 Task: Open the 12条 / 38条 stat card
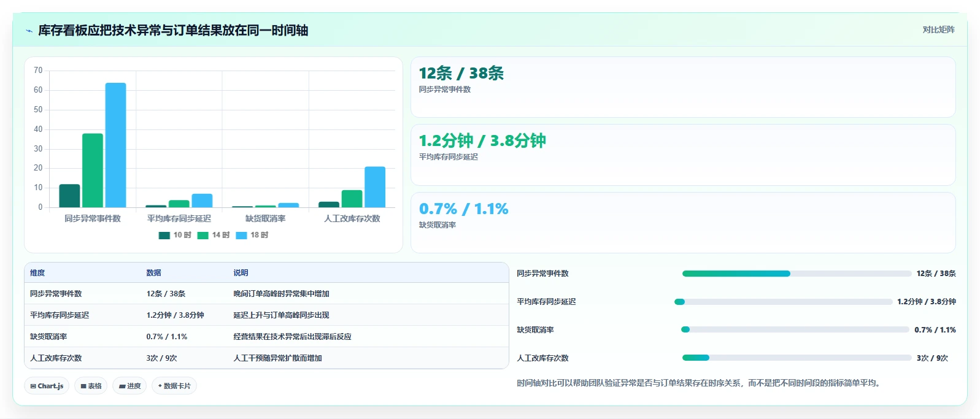pyautogui.click(x=683, y=87)
